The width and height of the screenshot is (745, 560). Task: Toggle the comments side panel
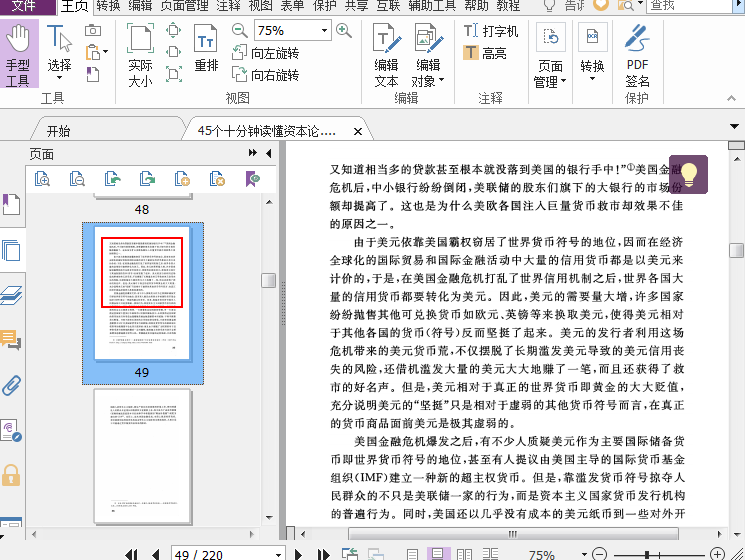click(x=11, y=341)
